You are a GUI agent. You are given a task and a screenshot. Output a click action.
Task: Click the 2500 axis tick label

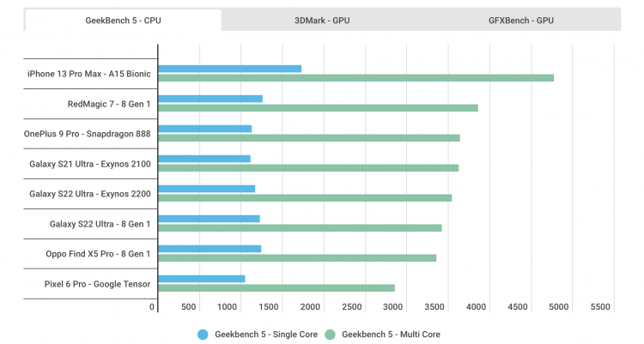pyautogui.click(x=351, y=306)
